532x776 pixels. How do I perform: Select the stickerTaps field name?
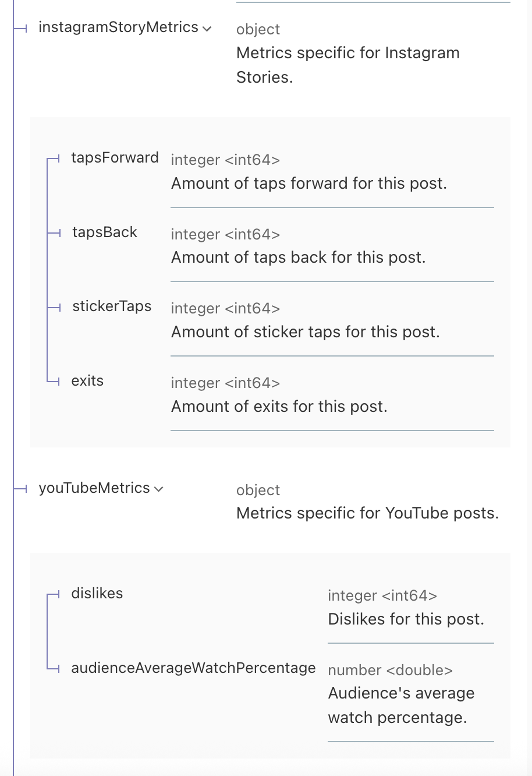(111, 306)
